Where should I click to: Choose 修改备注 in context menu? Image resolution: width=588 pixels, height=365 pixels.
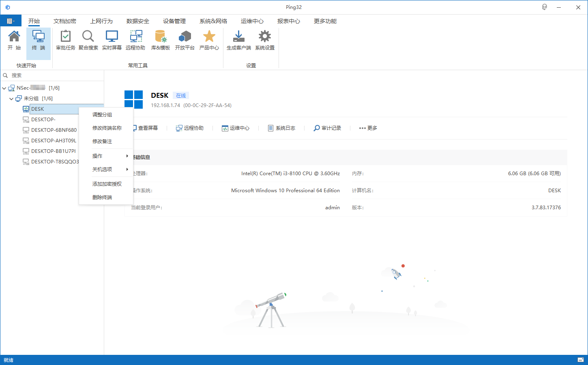tap(106, 142)
